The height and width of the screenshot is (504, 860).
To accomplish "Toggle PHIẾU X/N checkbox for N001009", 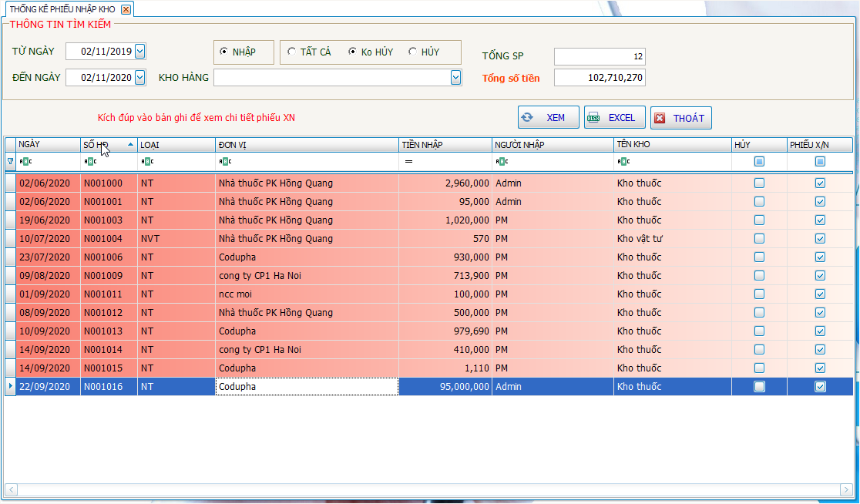I will pyautogui.click(x=820, y=275).
